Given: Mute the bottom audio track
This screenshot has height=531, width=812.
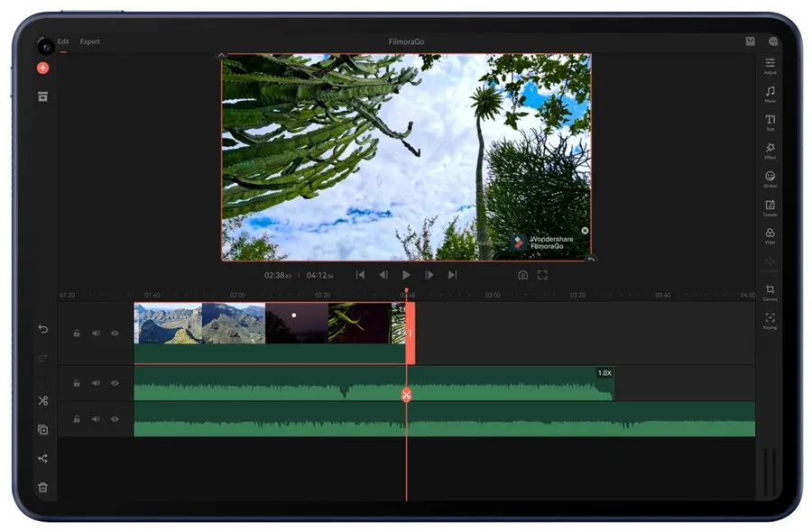Looking at the screenshot, I should click(96, 419).
